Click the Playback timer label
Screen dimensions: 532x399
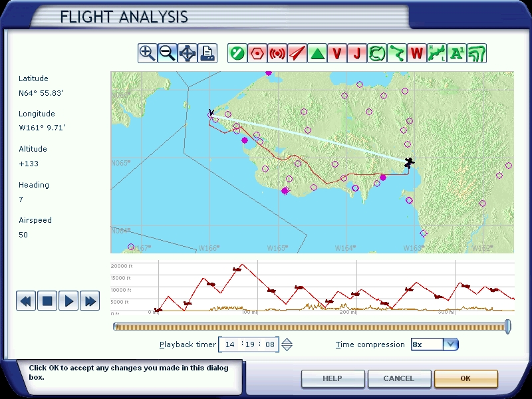point(188,344)
